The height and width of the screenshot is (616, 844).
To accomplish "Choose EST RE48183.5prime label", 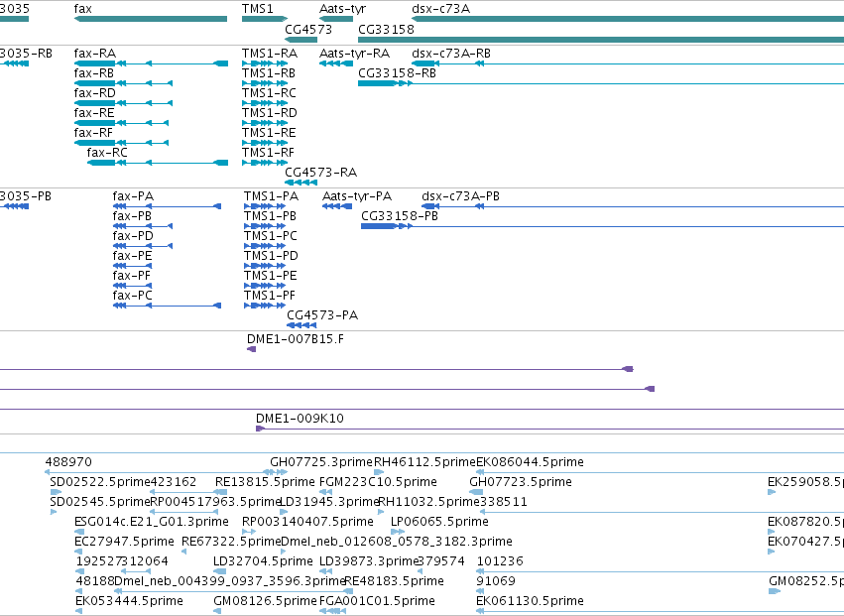I will [394, 581].
